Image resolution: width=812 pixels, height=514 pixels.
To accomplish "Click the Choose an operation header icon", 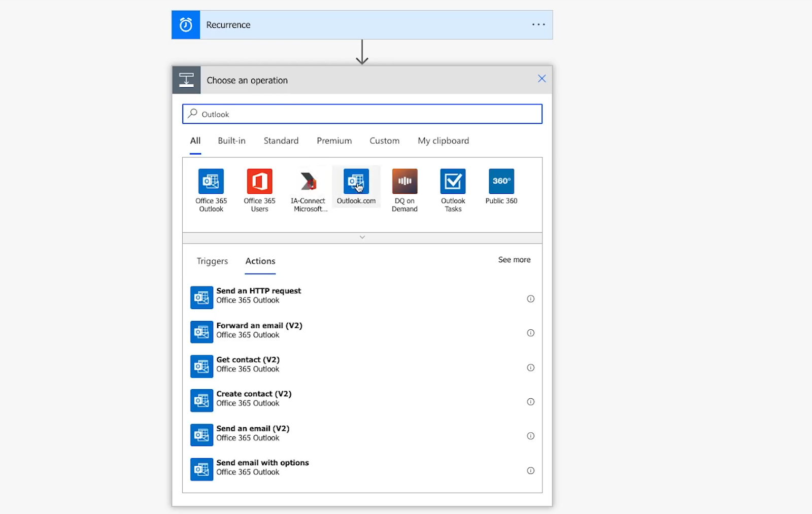I will pyautogui.click(x=186, y=80).
